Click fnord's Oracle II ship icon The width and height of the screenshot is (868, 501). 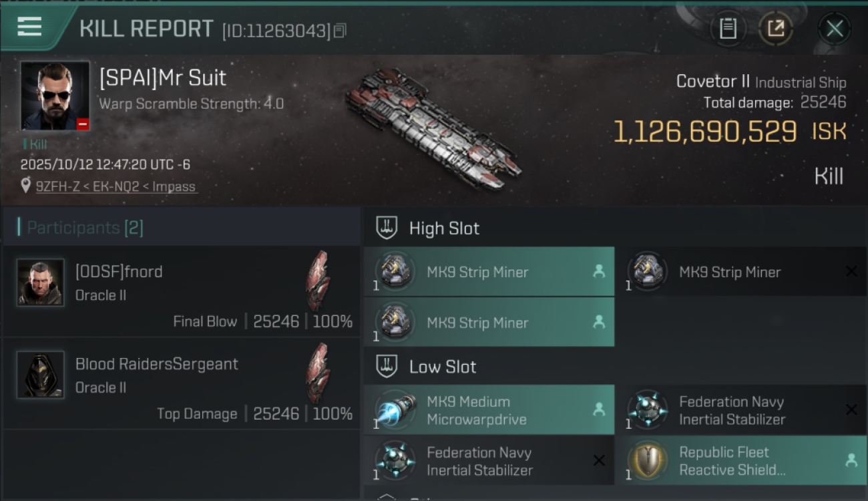click(318, 281)
